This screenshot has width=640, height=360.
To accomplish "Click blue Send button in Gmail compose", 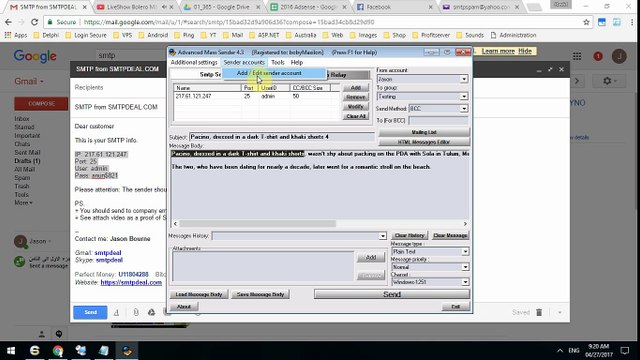I will [x=90, y=312].
